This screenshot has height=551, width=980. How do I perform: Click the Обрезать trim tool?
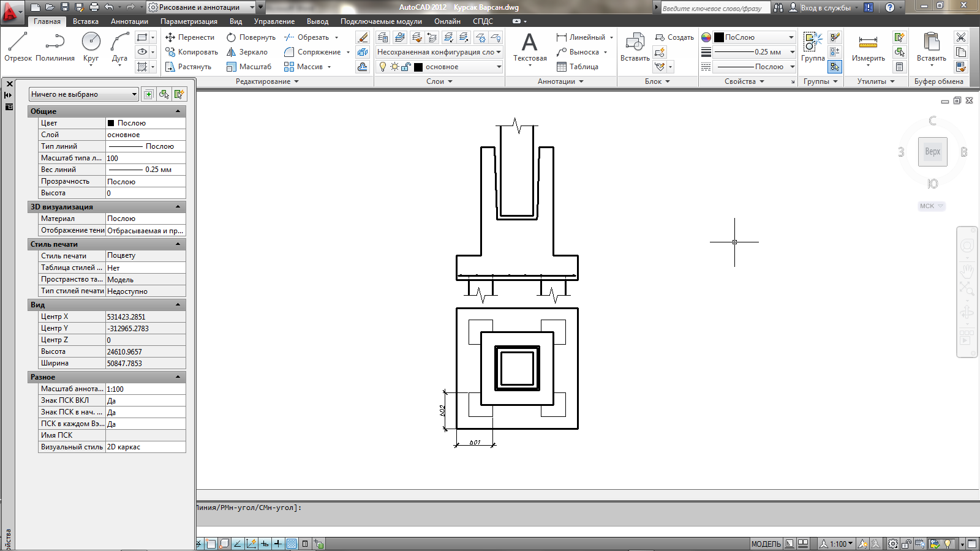point(307,37)
